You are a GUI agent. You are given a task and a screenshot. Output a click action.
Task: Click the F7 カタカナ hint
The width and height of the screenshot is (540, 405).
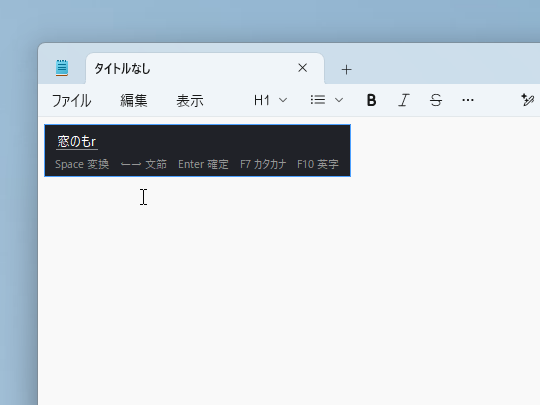[x=263, y=164]
